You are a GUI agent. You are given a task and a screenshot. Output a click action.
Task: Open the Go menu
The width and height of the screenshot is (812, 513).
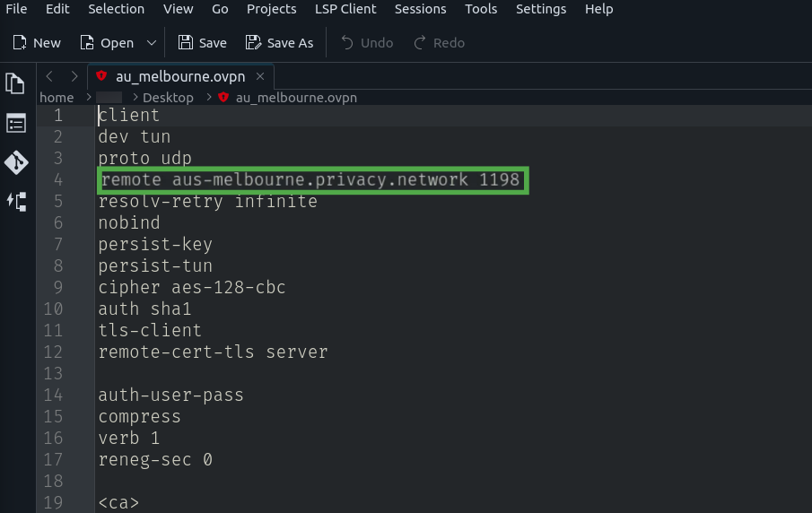pos(220,9)
